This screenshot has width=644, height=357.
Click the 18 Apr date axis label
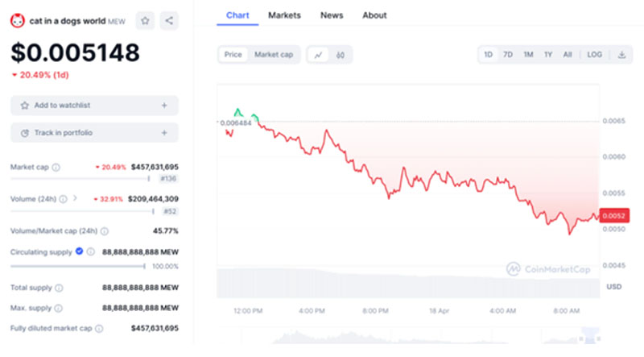439,311
